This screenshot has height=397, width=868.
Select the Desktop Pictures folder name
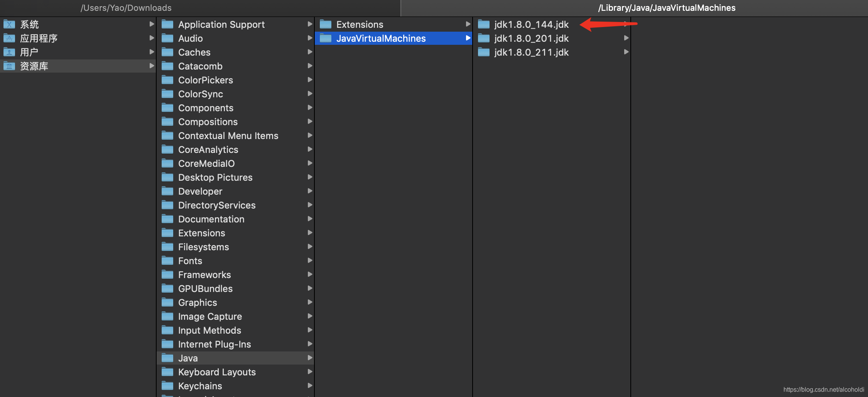215,177
